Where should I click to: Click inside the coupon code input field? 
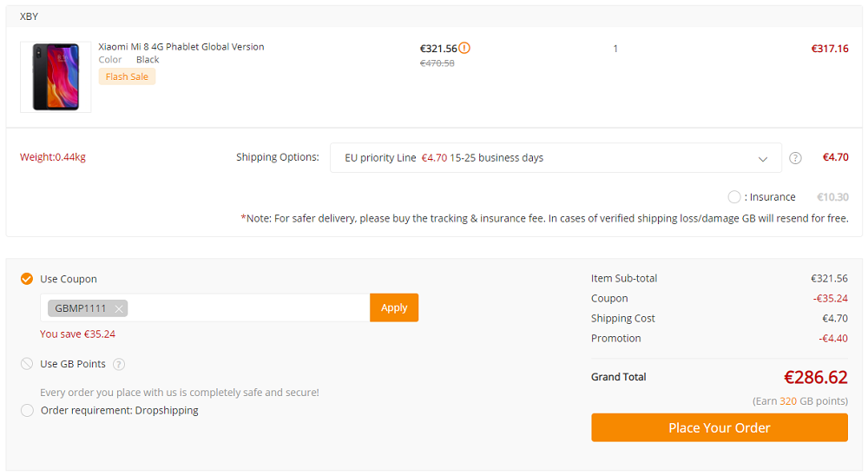pyautogui.click(x=248, y=307)
